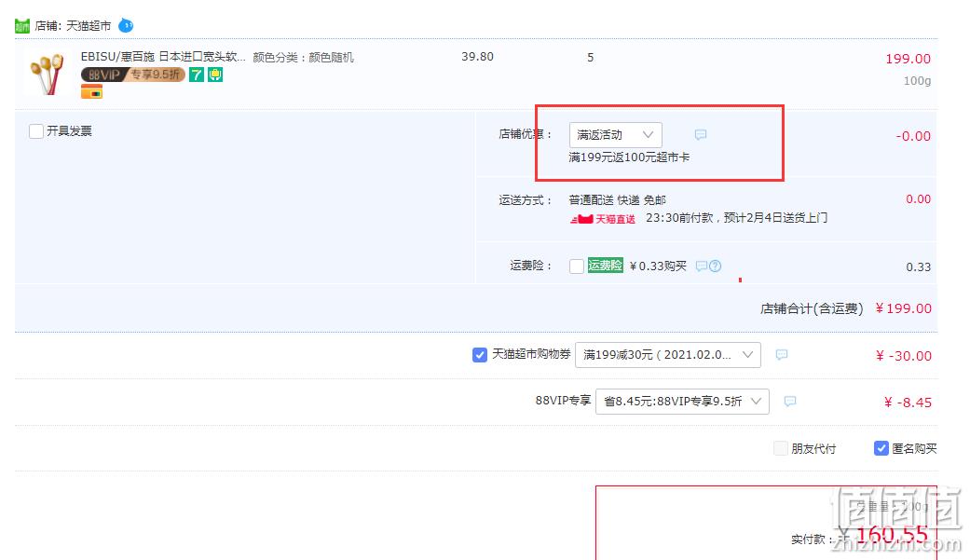Viewport: 970px width, 560px height.
Task: Uncheck the 匿名购买 anonymous purchase checkbox
Action: pos(881,448)
